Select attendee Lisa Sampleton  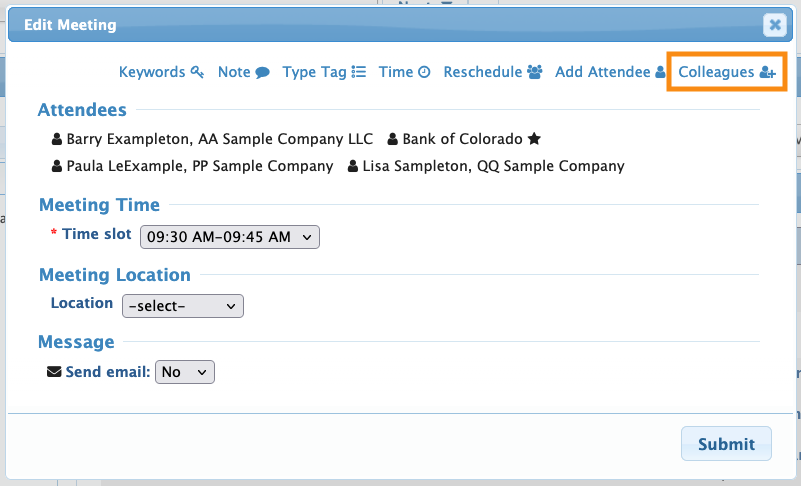[494, 166]
